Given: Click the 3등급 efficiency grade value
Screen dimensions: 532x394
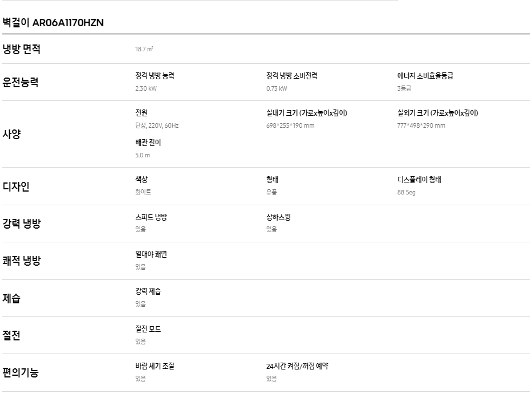Looking at the screenshot, I should coord(404,88).
